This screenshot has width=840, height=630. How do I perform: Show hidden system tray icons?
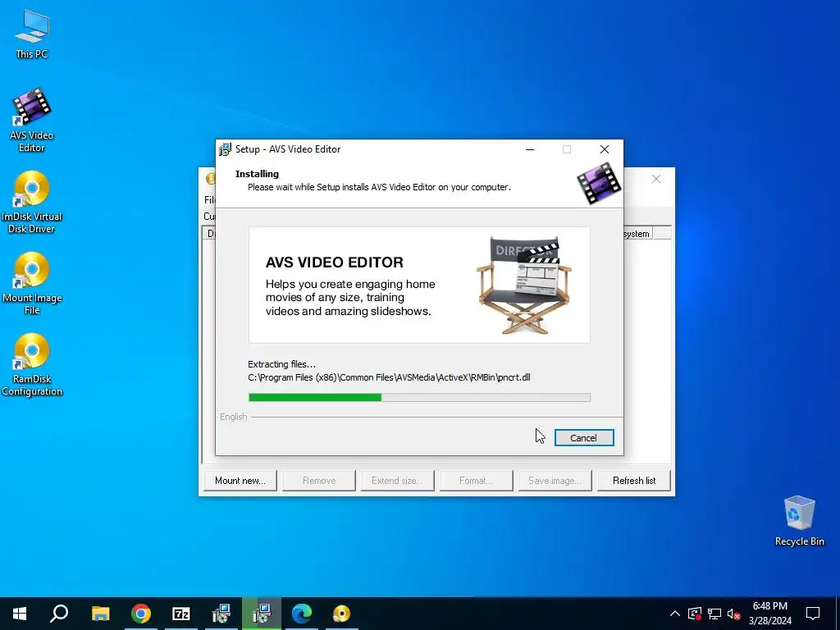675,614
